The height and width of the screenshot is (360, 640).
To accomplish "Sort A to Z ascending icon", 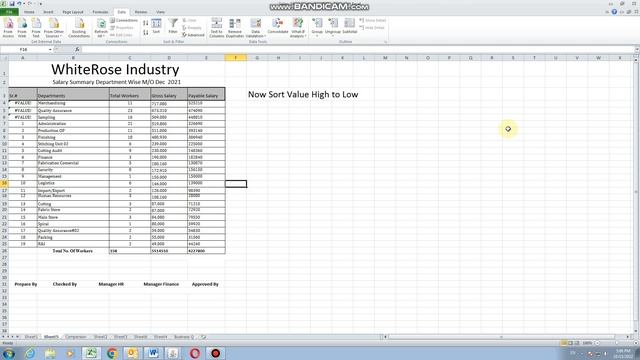I will point(146,23).
